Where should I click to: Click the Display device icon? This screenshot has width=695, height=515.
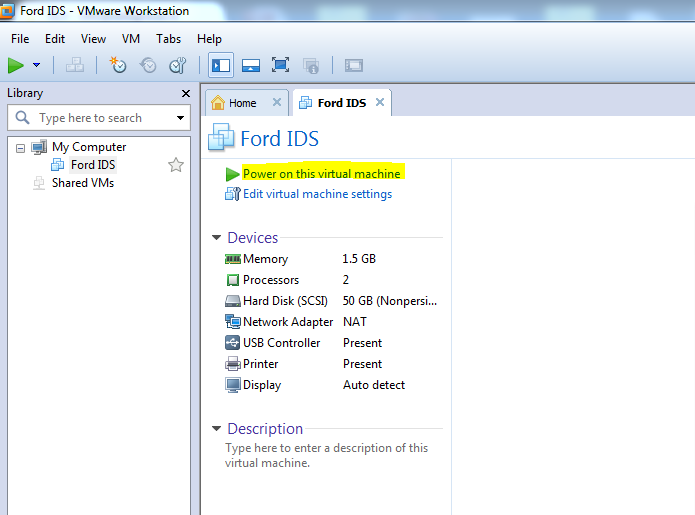coord(233,385)
